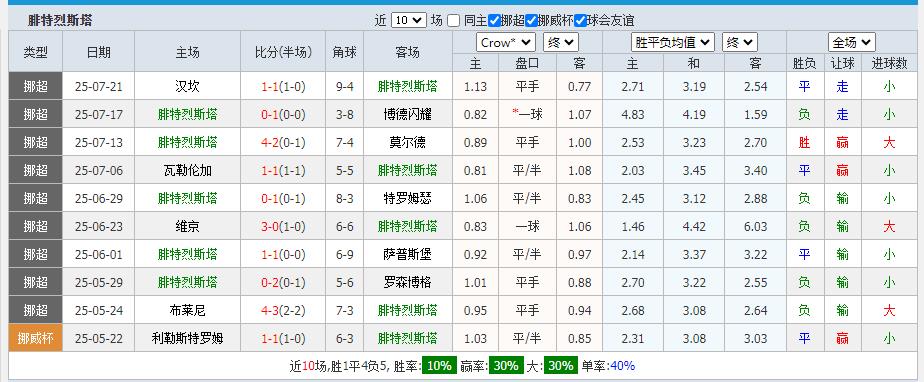Screen dimensions: 924x382
Task: Click away odds 6.03 in 维京 row
Action: [755, 226]
